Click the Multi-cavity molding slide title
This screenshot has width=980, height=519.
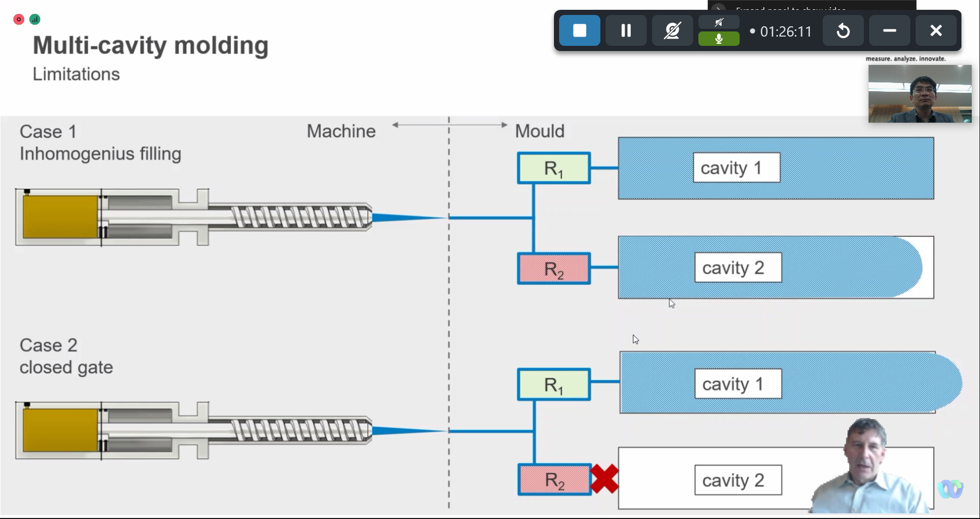click(x=151, y=45)
